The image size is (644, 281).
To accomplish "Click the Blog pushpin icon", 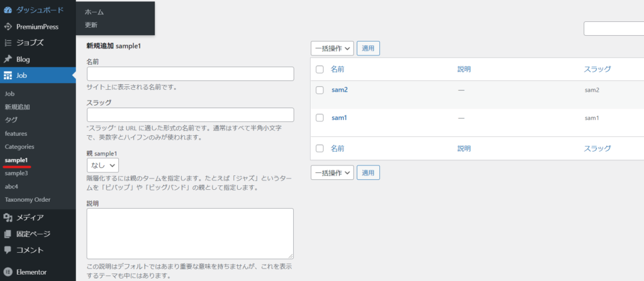I will tap(8, 59).
